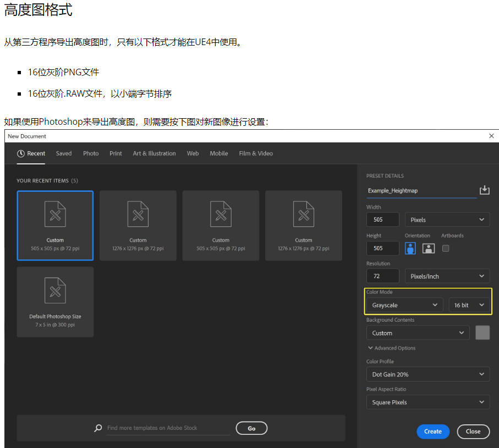
Task: Switch to the Print tab
Action: [116, 153]
